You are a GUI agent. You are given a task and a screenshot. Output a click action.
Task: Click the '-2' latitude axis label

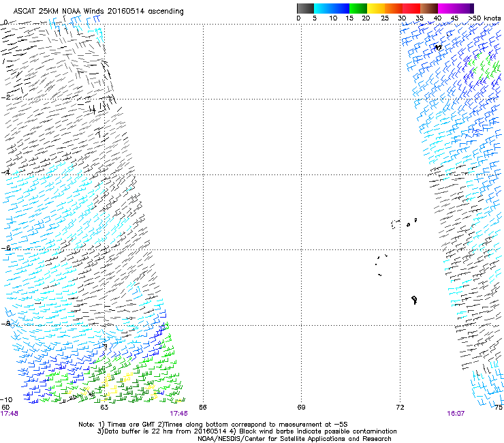click(6, 97)
